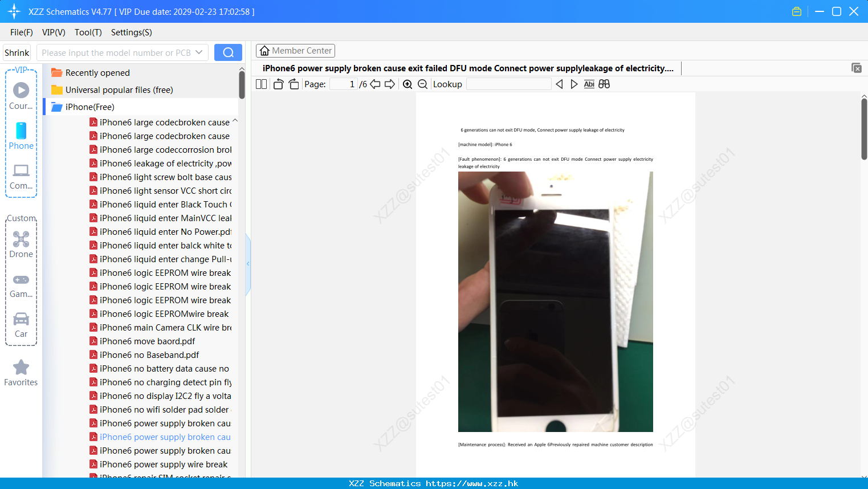Open the VIP(V) menu
This screenshot has height=489, width=868.
[x=54, y=32]
